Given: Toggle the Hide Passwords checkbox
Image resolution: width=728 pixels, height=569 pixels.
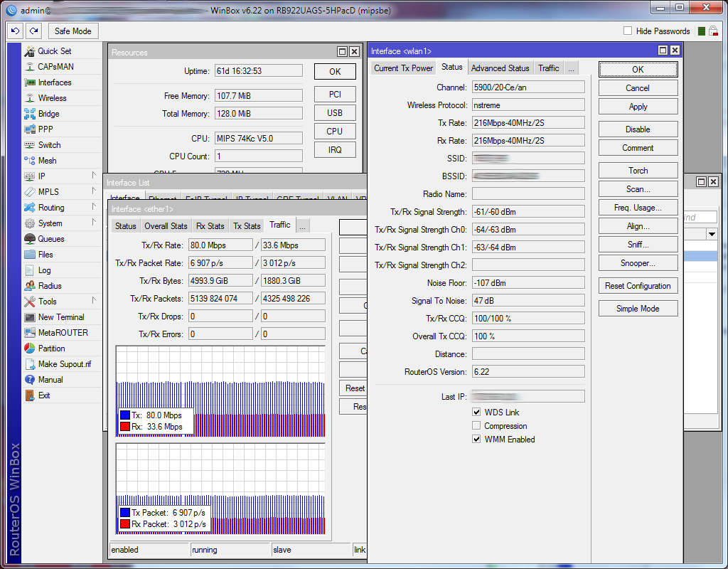Looking at the screenshot, I should (x=628, y=31).
